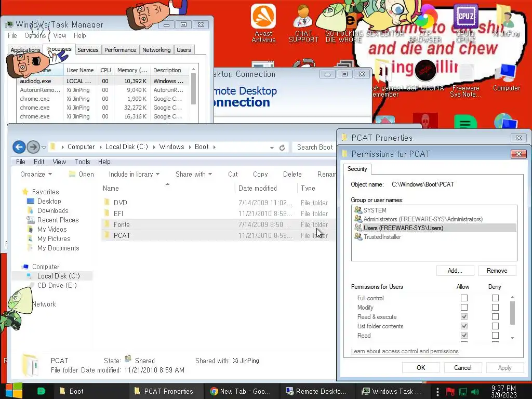
Task: Expand the Boot breadcrumb arrow
Action: pyautogui.click(x=215, y=147)
